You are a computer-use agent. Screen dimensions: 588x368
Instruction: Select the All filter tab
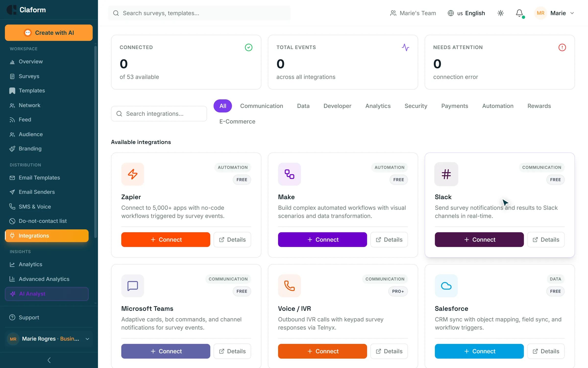tap(223, 106)
